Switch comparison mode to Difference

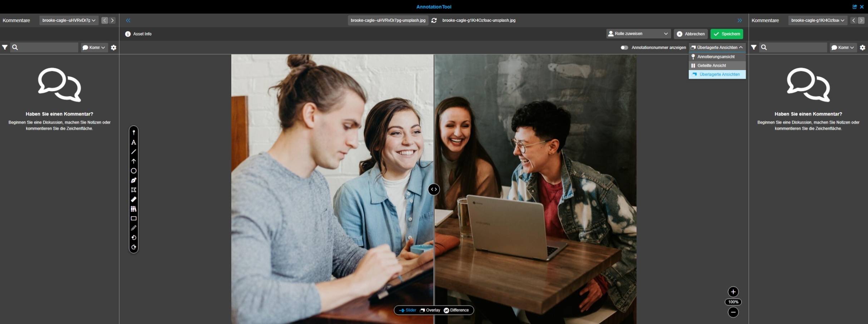456,310
